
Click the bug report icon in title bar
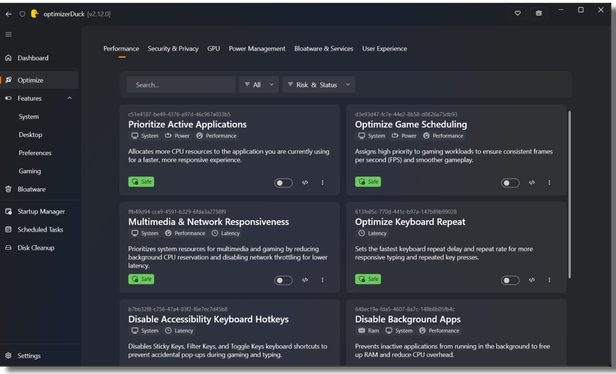[x=539, y=13]
